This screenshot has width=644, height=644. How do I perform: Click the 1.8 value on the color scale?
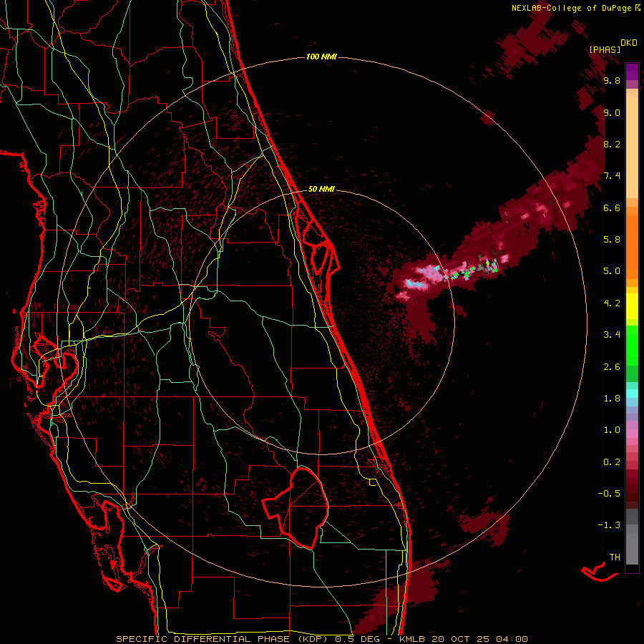pos(612,399)
